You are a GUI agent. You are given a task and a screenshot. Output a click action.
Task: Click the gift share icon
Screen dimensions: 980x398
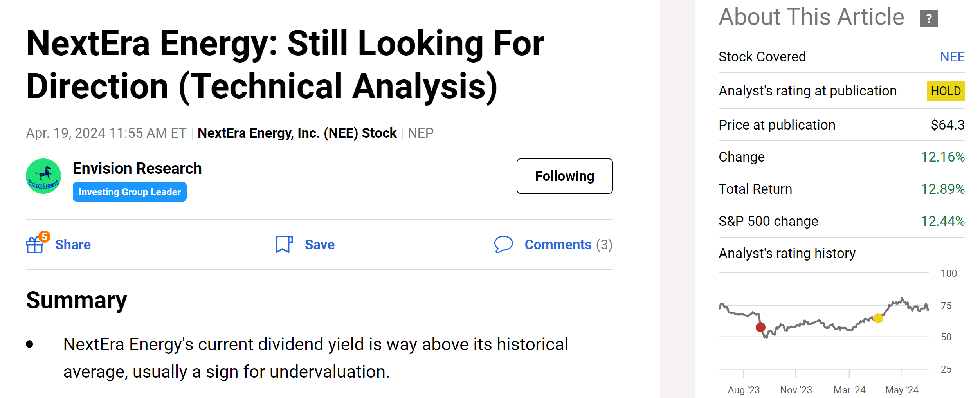34,245
